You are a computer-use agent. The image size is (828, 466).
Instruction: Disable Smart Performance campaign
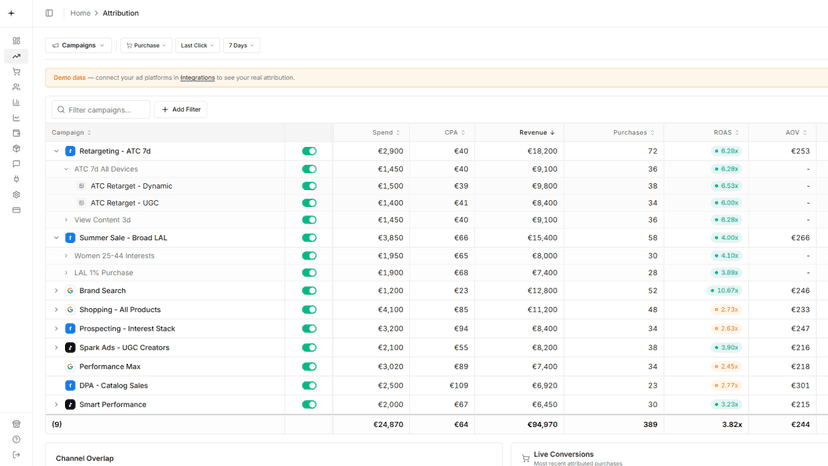(x=309, y=405)
